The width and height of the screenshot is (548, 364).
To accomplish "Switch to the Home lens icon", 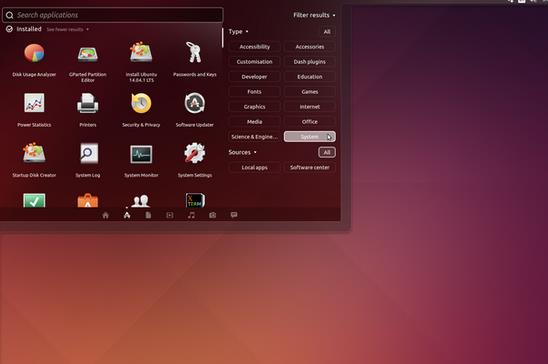I will click(106, 215).
